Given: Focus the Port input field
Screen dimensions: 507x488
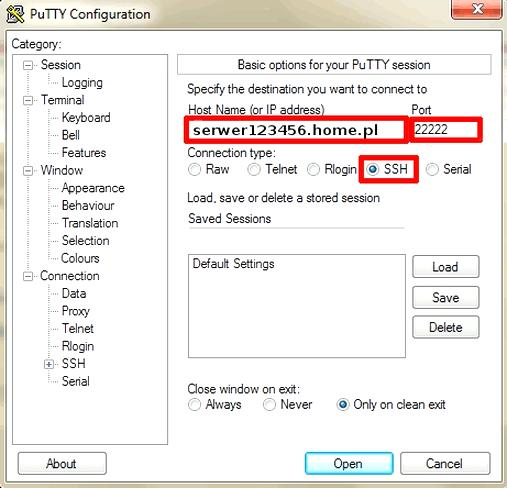Looking at the screenshot, I should tap(446, 130).
